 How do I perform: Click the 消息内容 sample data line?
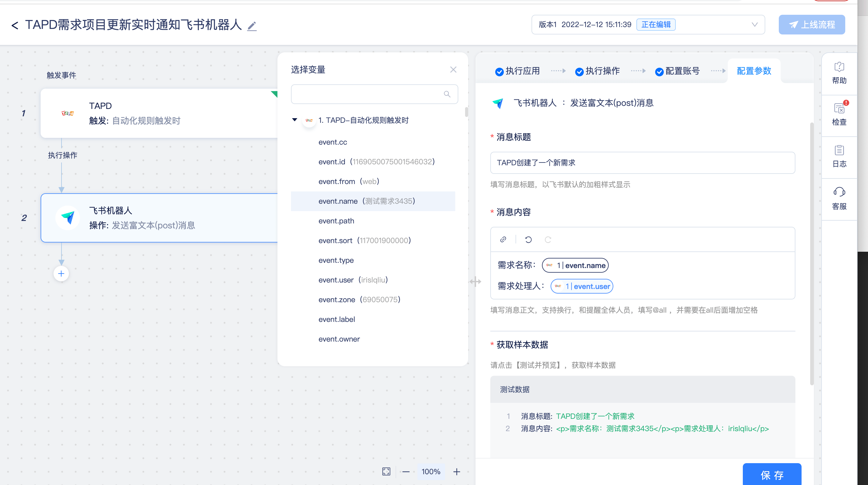tap(645, 428)
